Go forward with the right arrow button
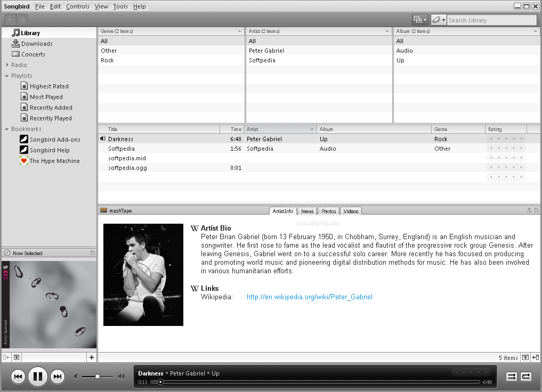This screenshot has height=392, width=542. pyautogui.click(x=22, y=20)
